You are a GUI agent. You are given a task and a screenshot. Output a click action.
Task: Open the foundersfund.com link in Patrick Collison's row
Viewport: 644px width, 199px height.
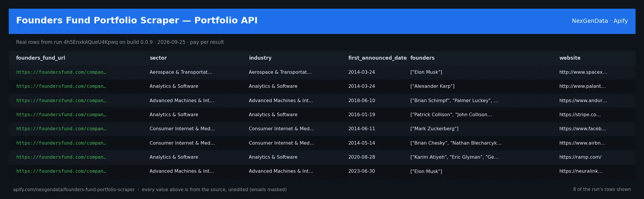[x=61, y=115]
